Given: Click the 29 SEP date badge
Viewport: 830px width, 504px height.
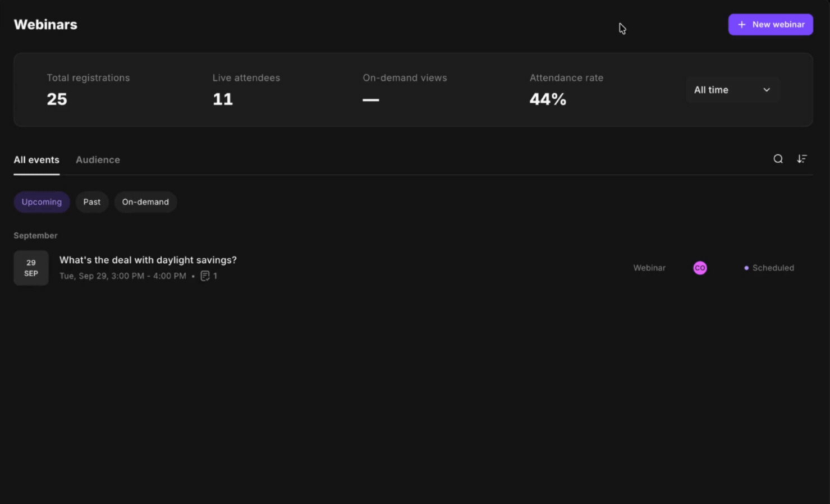Looking at the screenshot, I should click(31, 268).
